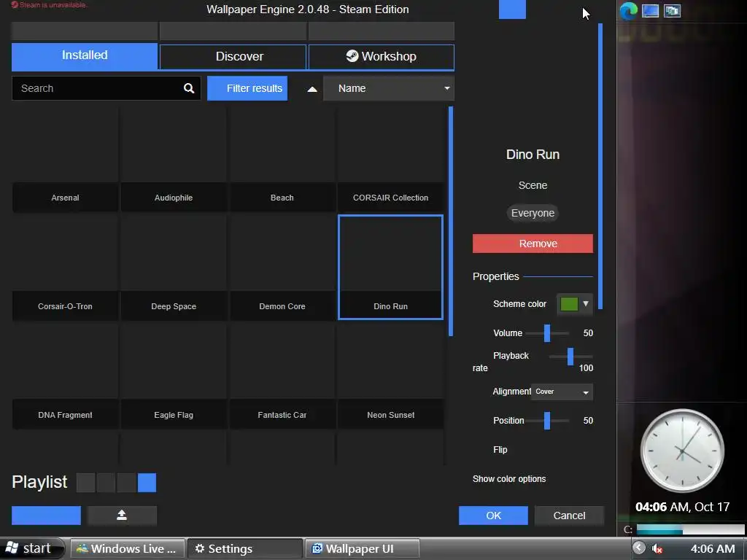This screenshot has width=747, height=560.
Task: Click the Remove button
Action: point(533,244)
